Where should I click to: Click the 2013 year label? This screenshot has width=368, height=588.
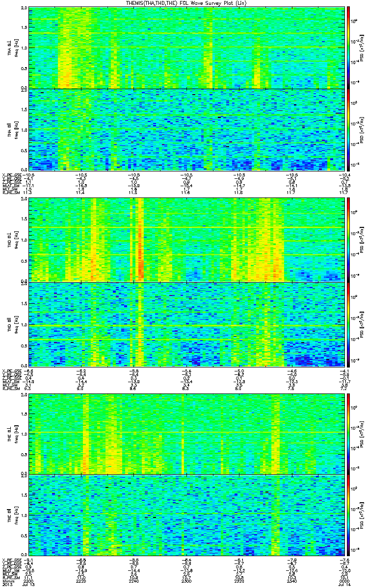point(7,586)
